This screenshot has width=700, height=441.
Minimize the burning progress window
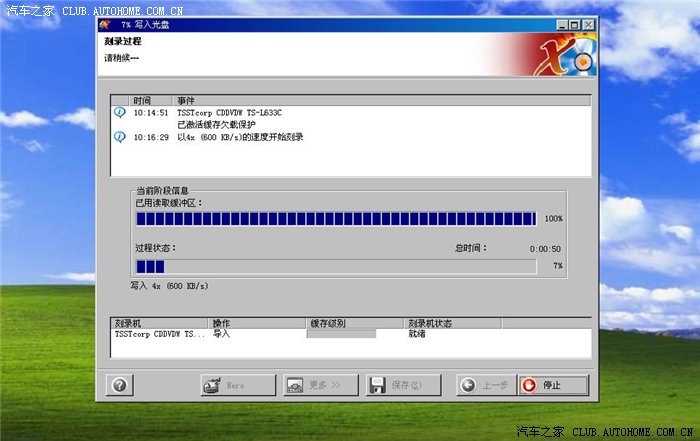pos(561,24)
